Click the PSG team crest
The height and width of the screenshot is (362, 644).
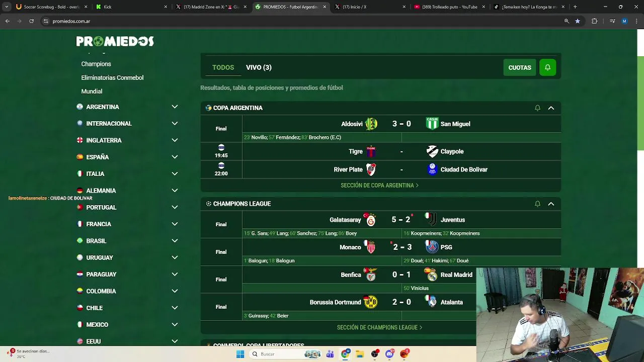432,247
